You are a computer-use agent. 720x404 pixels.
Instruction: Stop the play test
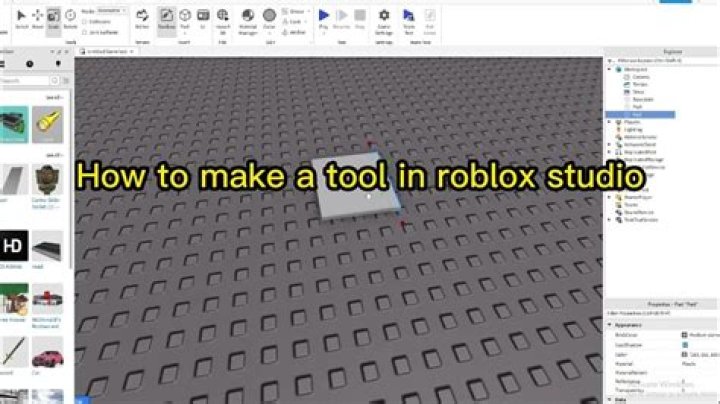pyautogui.click(x=360, y=19)
